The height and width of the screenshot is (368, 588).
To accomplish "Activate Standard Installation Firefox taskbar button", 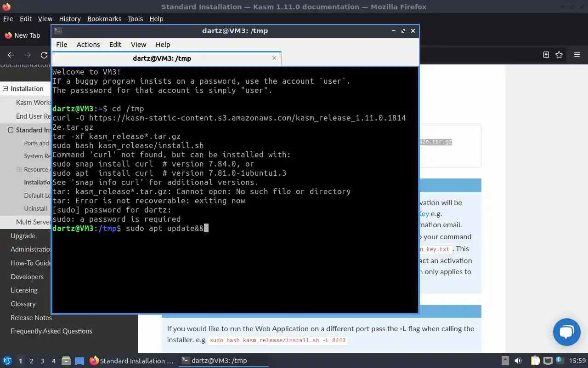I will (x=132, y=361).
